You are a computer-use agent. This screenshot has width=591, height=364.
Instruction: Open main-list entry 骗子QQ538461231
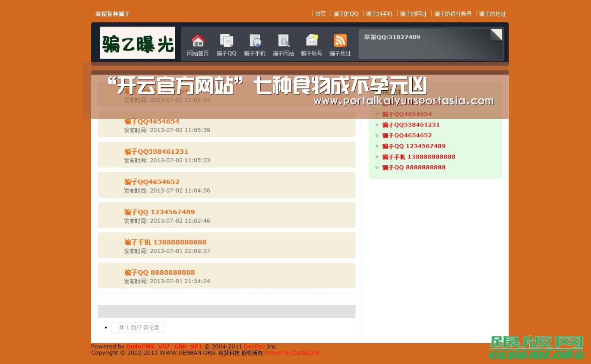[156, 152]
